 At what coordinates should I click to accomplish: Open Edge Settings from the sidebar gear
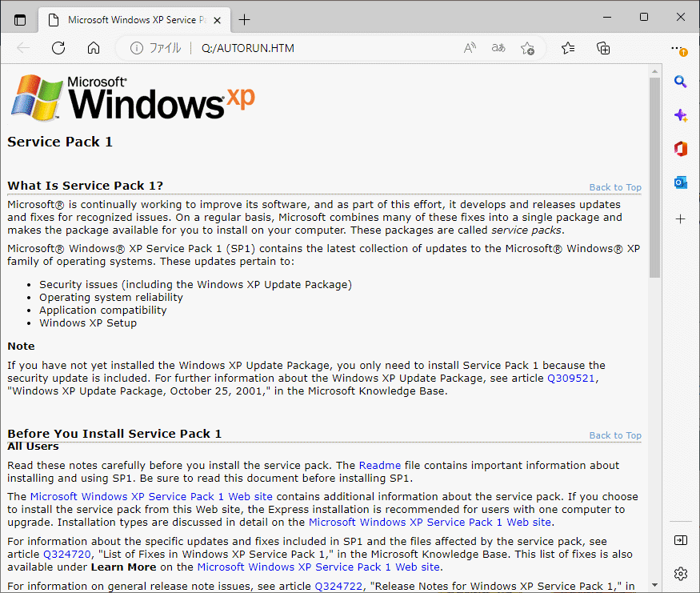[681, 574]
